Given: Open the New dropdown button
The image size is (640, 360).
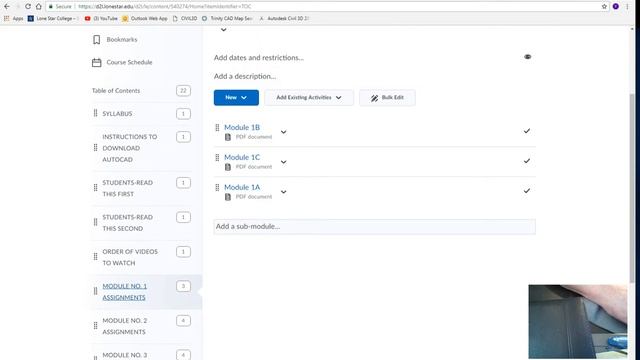Looking at the screenshot, I should tap(236, 98).
